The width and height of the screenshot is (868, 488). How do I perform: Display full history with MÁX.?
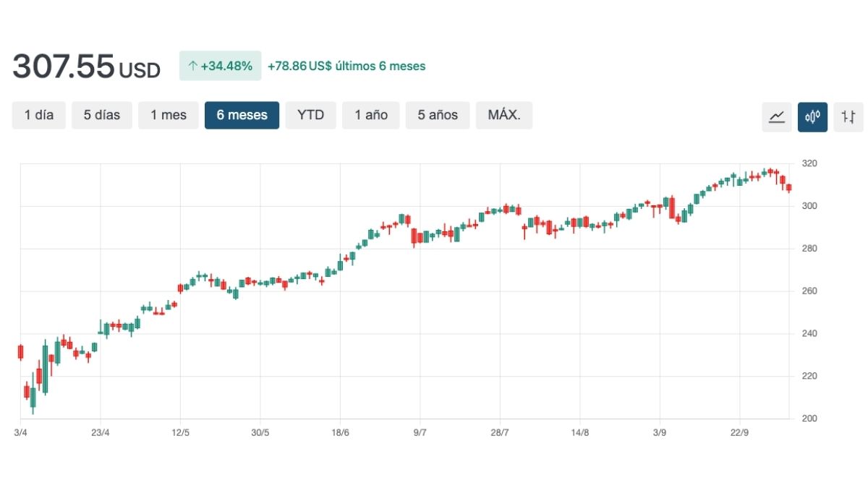point(503,115)
